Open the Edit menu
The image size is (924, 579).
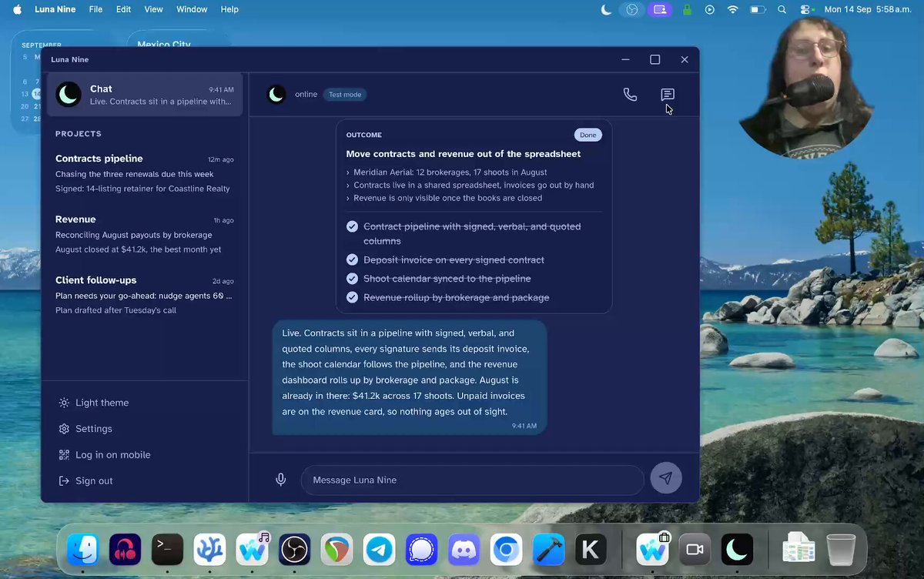[123, 9]
